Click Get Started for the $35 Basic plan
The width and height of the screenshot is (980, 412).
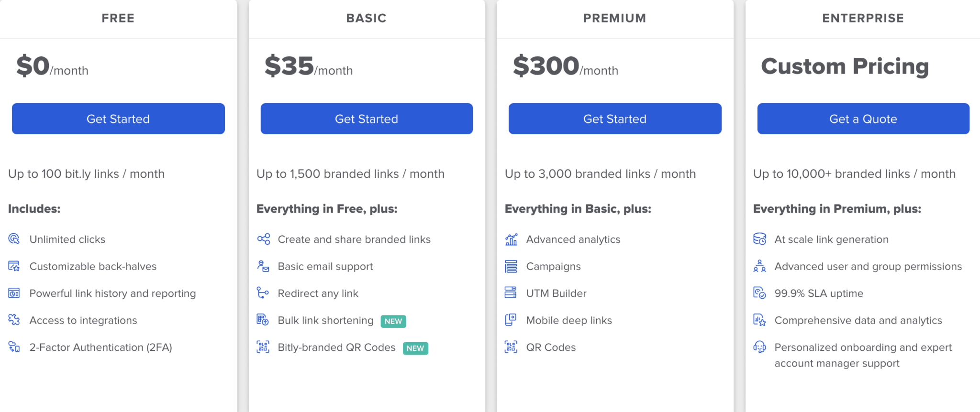coord(367,119)
